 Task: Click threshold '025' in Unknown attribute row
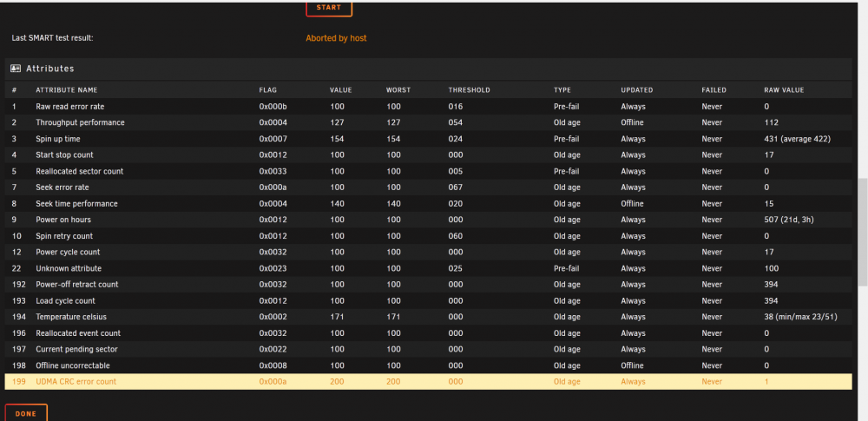coord(456,268)
